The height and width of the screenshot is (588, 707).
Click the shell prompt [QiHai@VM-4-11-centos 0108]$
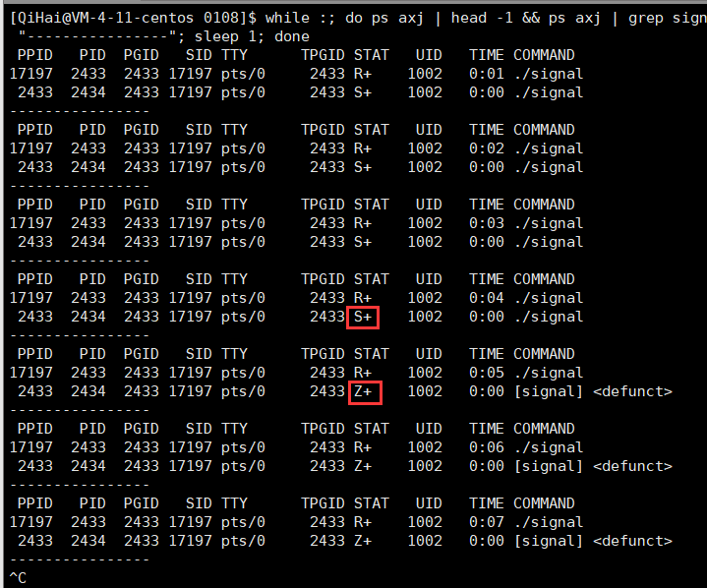click(x=133, y=18)
